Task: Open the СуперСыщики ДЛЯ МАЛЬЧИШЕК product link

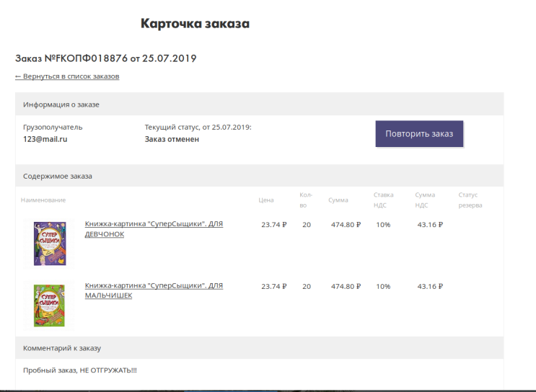Action: (154, 290)
